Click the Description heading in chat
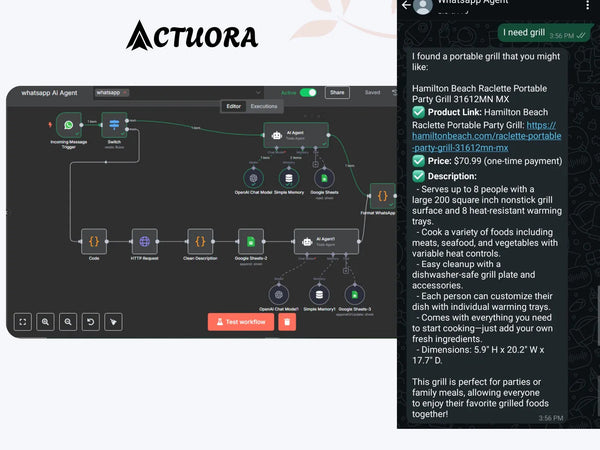Screen dimensions: 600x450 (x=452, y=176)
